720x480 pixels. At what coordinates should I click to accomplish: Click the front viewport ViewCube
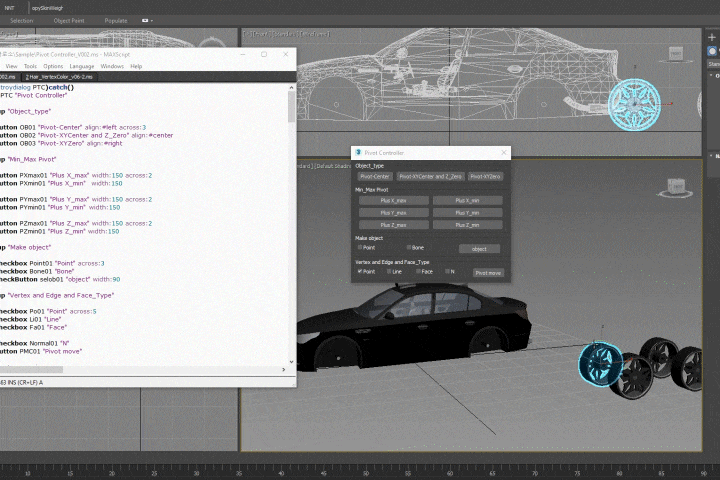coord(675,55)
